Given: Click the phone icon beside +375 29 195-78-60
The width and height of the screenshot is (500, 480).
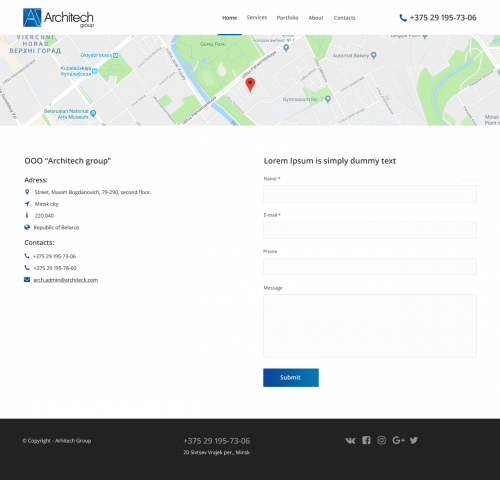Looking at the screenshot, I should (27, 267).
